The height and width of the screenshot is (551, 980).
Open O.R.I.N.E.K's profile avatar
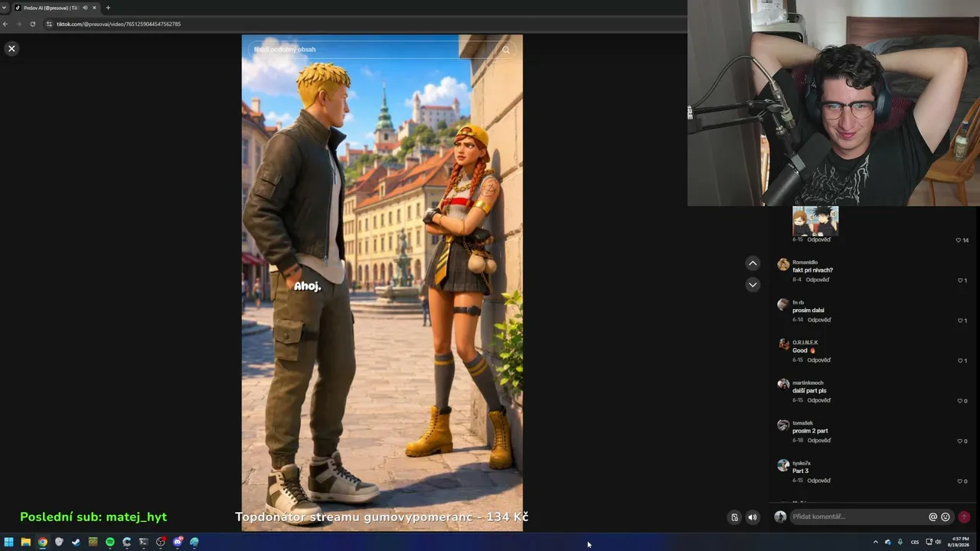pyautogui.click(x=782, y=344)
